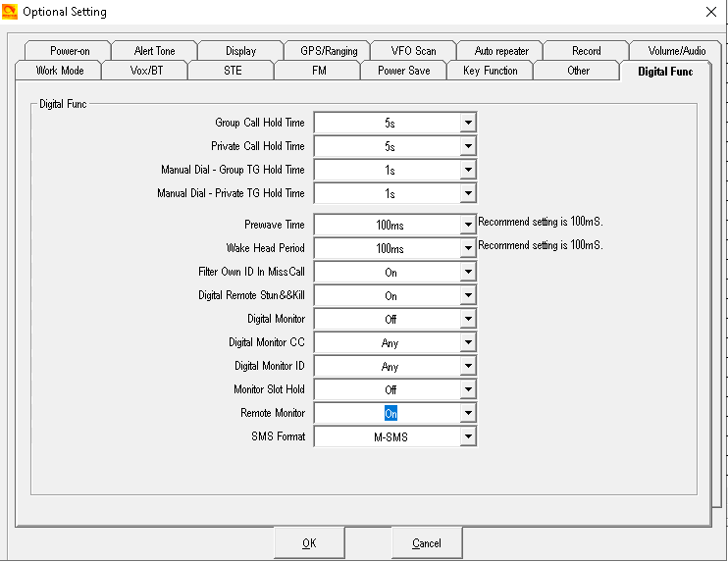Image resolution: width=728 pixels, height=562 pixels.
Task: Change Filter Own ID In MissCall setting
Action: pyautogui.click(x=468, y=272)
